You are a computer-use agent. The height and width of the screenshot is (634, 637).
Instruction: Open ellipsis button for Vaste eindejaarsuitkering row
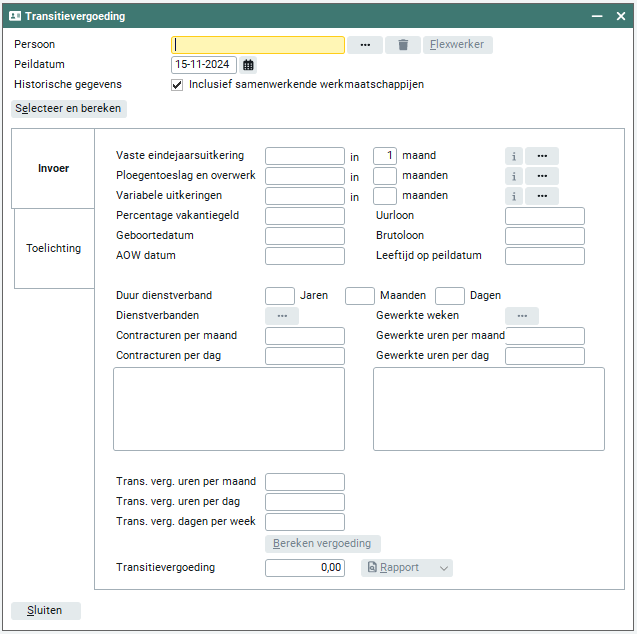click(542, 156)
